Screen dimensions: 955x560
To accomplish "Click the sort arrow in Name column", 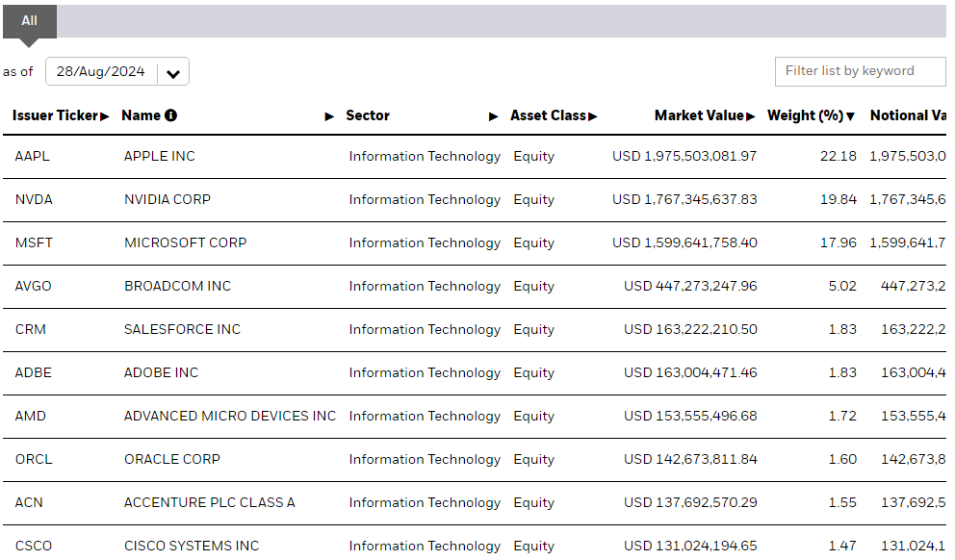I will pyautogui.click(x=329, y=116).
